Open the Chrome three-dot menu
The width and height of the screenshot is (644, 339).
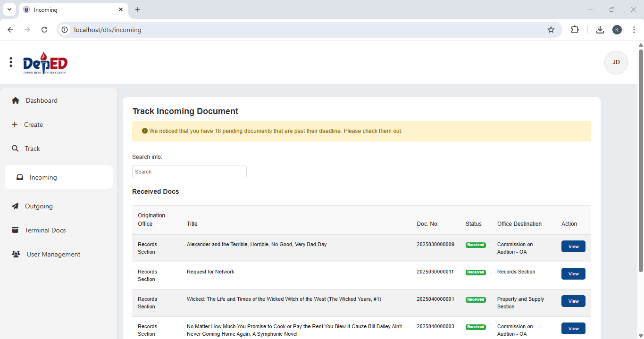(x=634, y=30)
